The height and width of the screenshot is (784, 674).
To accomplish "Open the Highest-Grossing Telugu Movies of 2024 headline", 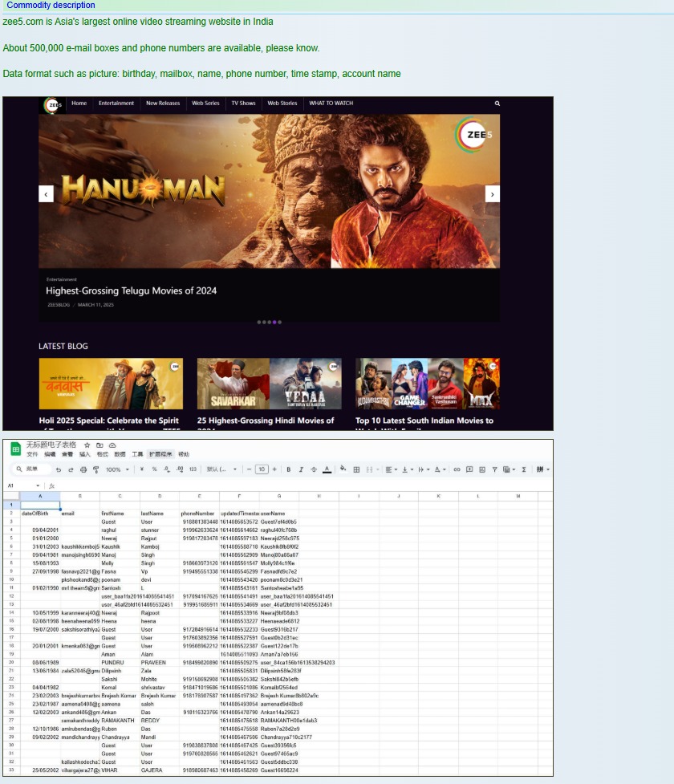I will [x=131, y=290].
